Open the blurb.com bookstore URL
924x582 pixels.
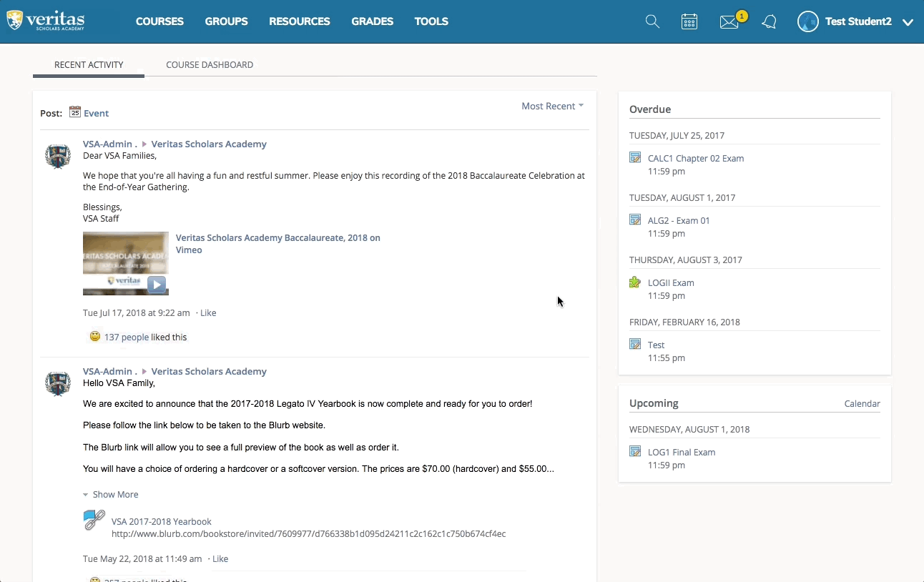click(308, 533)
